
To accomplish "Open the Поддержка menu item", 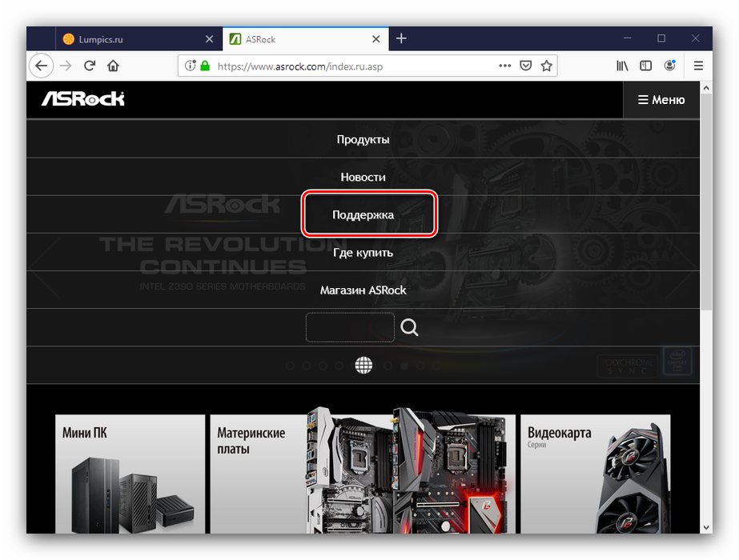I will click(363, 214).
